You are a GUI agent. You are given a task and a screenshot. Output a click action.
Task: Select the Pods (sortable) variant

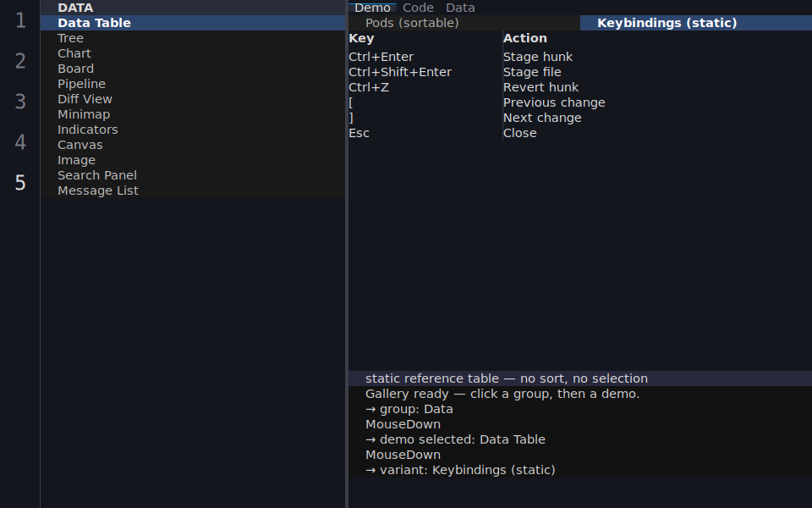tap(464, 23)
